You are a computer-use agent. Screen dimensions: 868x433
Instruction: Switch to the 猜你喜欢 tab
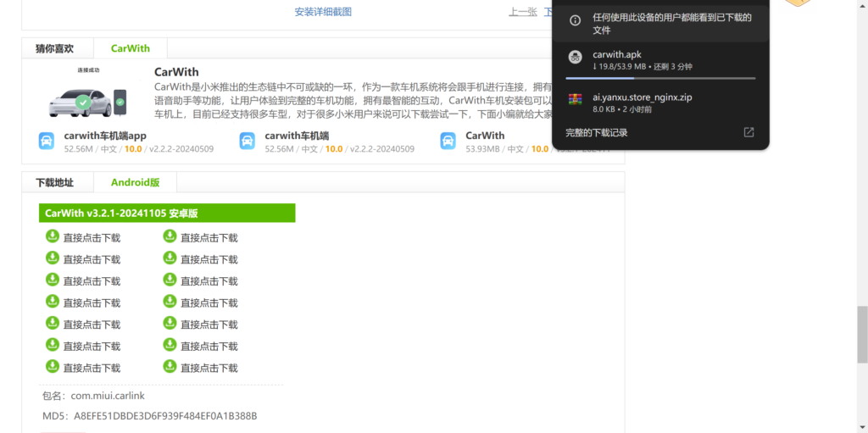click(x=54, y=48)
